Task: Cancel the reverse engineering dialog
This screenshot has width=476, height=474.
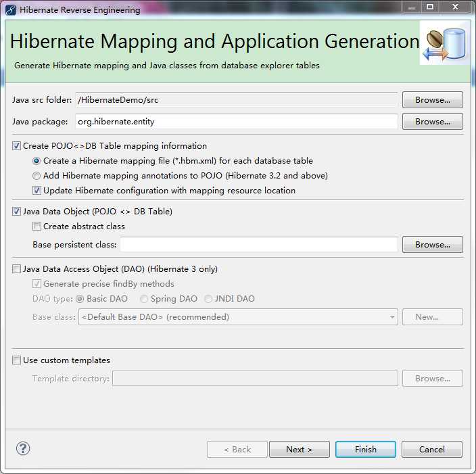Action: click(432, 450)
